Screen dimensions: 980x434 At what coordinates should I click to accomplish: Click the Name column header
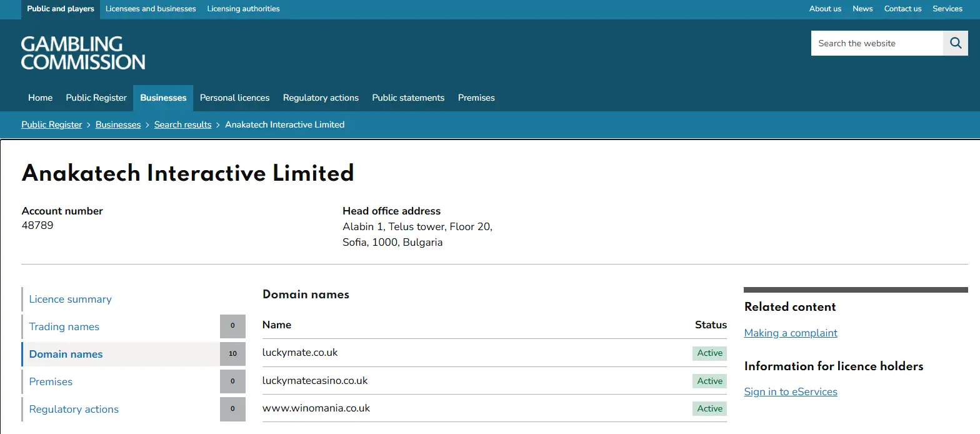(x=277, y=325)
